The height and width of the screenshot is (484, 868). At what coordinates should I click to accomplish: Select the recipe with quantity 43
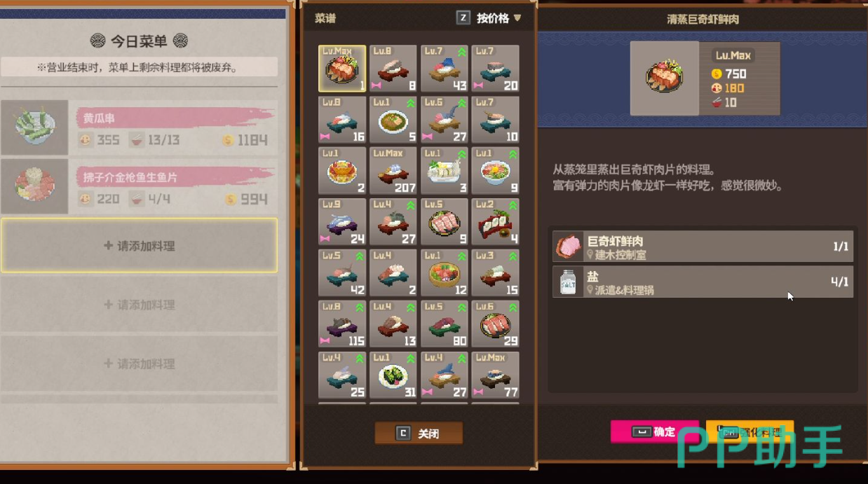coord(445,69)
